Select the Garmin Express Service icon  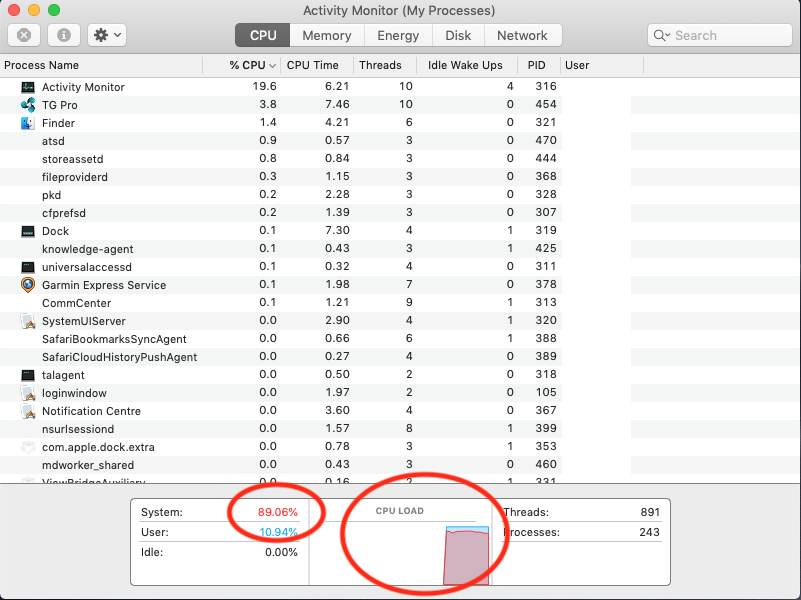[x=28, y=285]
